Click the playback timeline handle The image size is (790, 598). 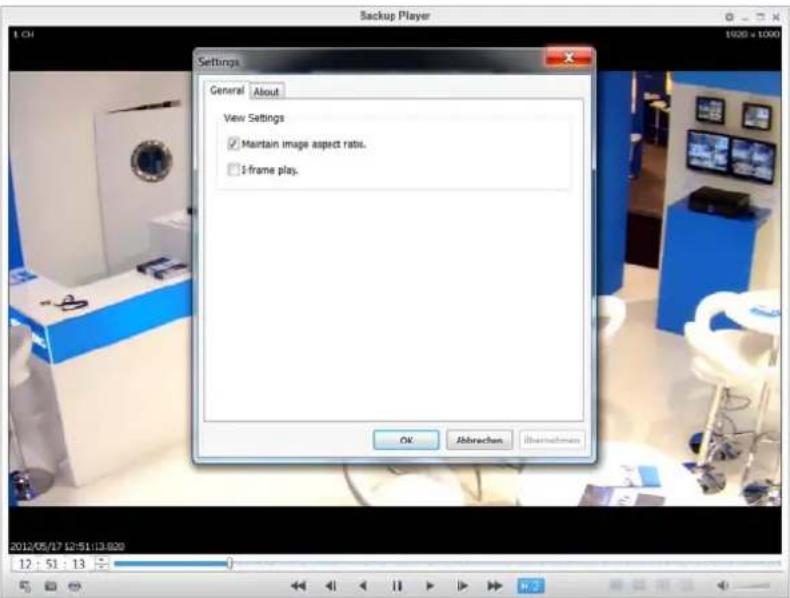pos(230,563)
